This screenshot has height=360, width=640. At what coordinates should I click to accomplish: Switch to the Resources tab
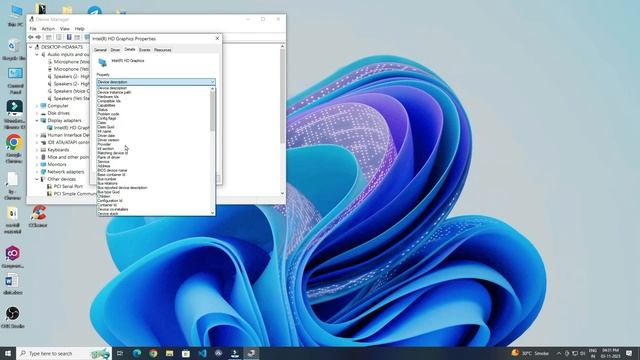162,50
